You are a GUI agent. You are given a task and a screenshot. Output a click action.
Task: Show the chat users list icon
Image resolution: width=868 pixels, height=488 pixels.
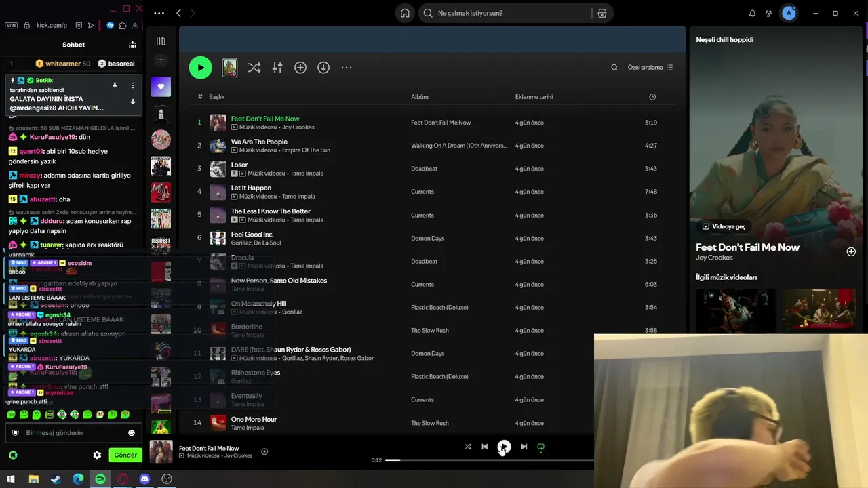click(132, 45)
